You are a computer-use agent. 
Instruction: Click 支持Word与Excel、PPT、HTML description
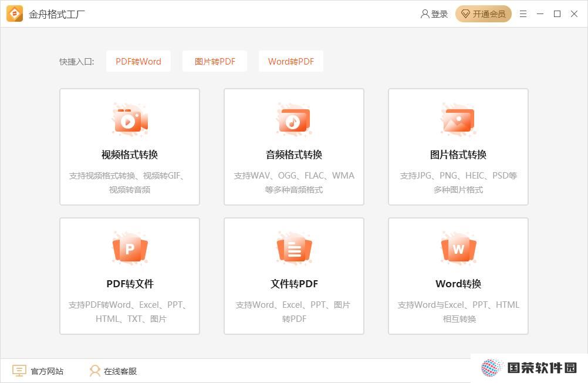(x=458, y=305)
